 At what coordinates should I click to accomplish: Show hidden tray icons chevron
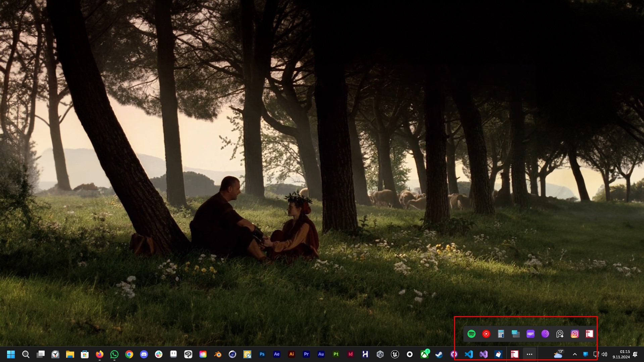point(575,354)
